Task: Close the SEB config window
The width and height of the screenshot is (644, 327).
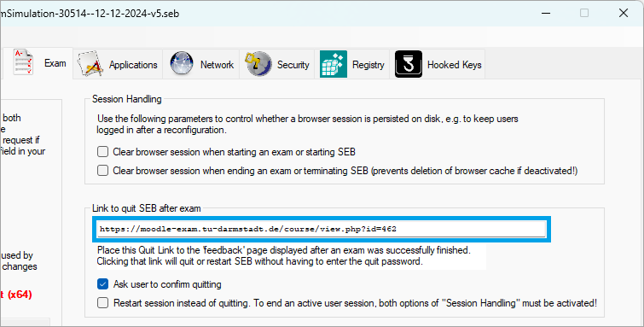Action: (624, 13)
